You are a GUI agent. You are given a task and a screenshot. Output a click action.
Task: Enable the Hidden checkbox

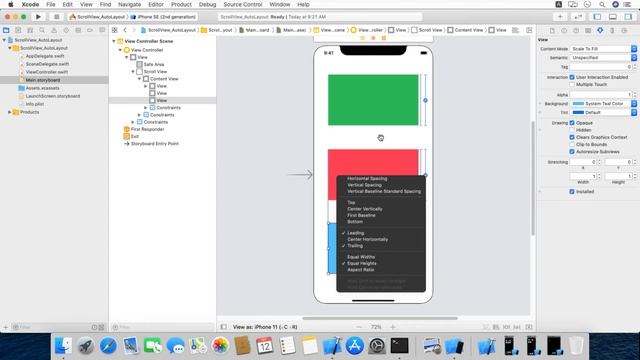coord(572,130)
